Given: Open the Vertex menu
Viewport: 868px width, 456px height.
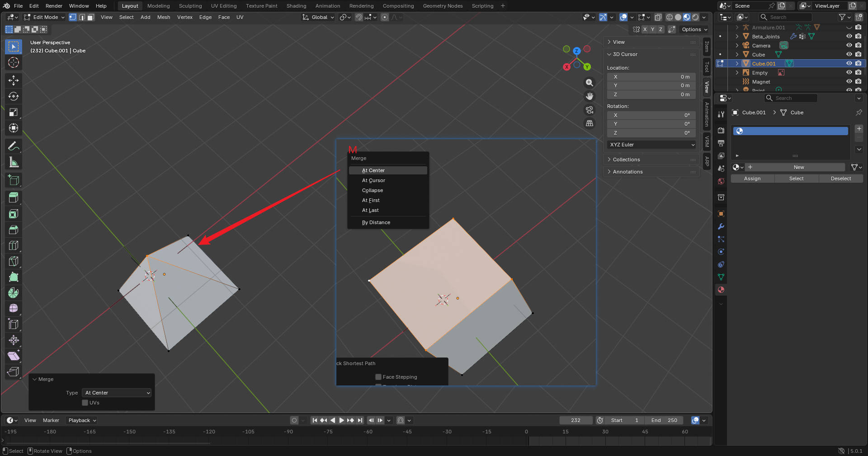Looking at the screenshot, I should point(184,17).
